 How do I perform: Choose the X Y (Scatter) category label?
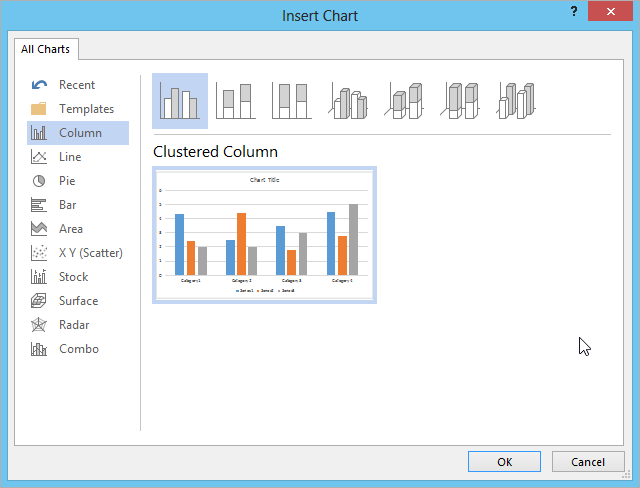pyautogui.click(x=91, y=253)
